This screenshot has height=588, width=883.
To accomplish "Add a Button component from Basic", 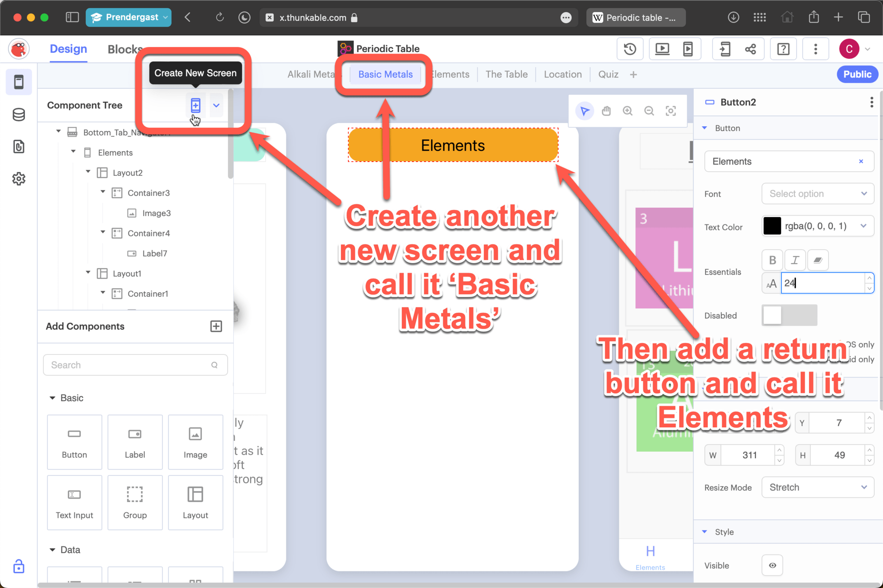I will click(75, 442).
